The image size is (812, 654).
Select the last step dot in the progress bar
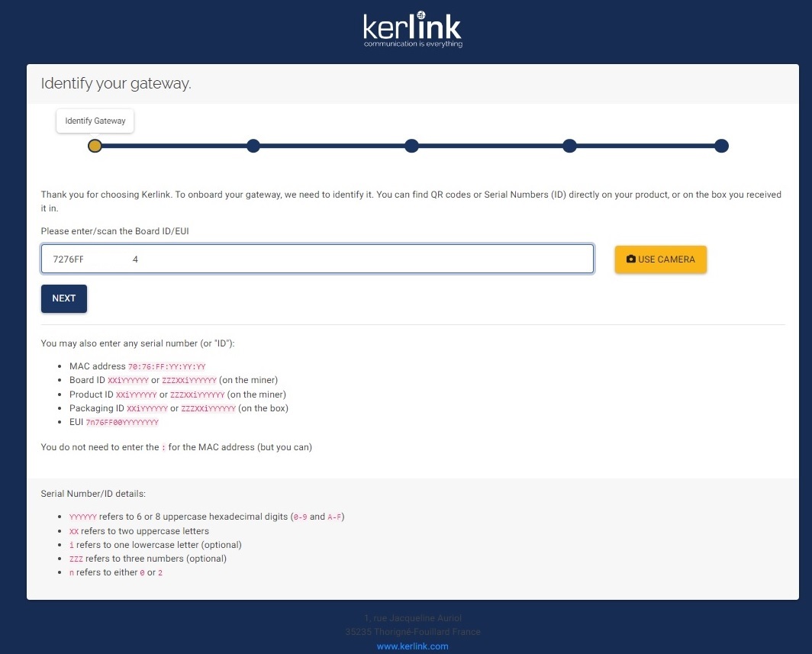pyautogui.click(x=721, y=146)
